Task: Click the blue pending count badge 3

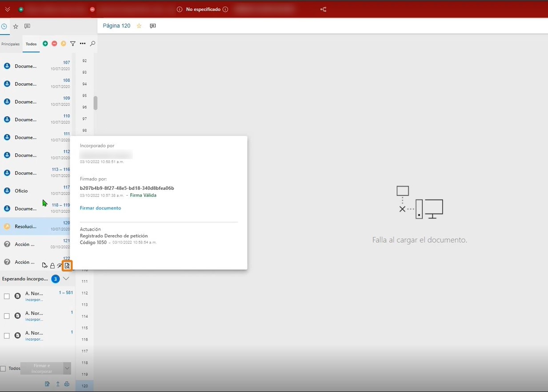Action: tap(56, 279)
